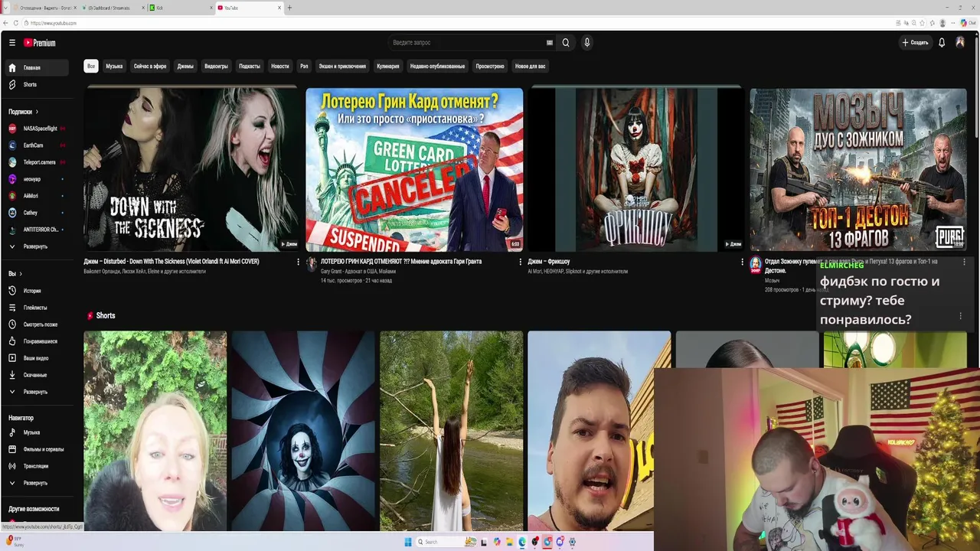This screenshot has height=551, width=980.
Task: Open Green Card Lottery video thumbnail
Action: tap(414, 170)
